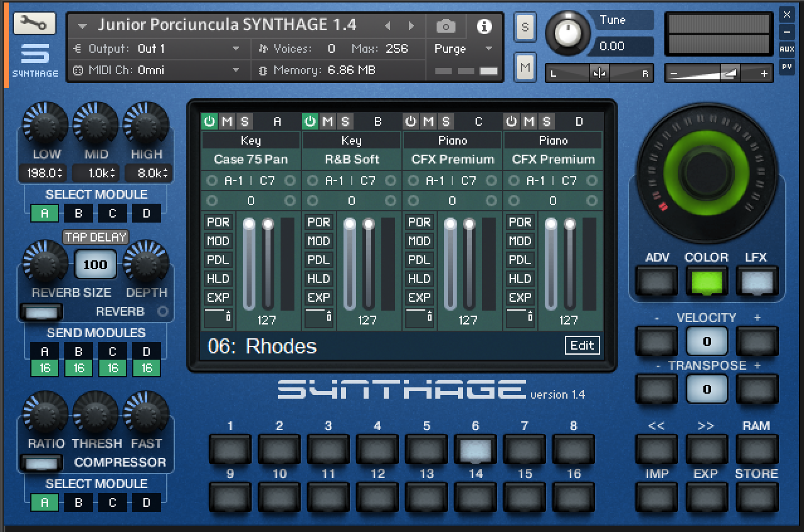Click the RAM button

(757, 449)
